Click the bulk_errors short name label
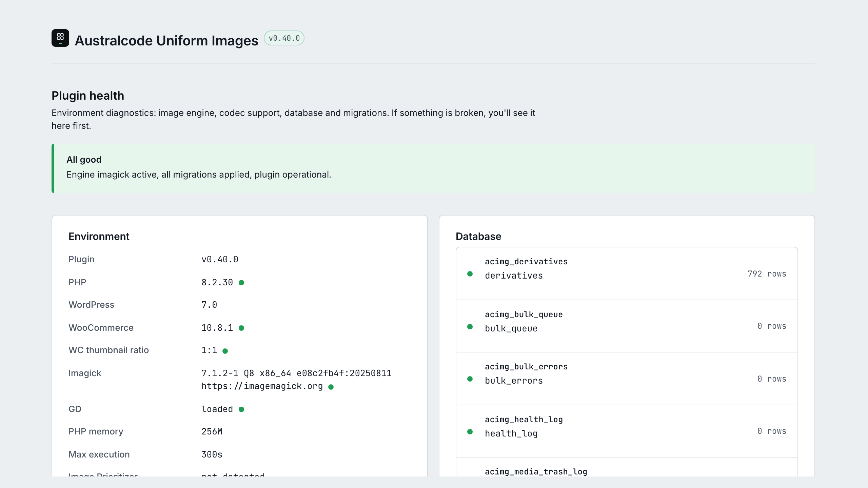 point(514,381)
